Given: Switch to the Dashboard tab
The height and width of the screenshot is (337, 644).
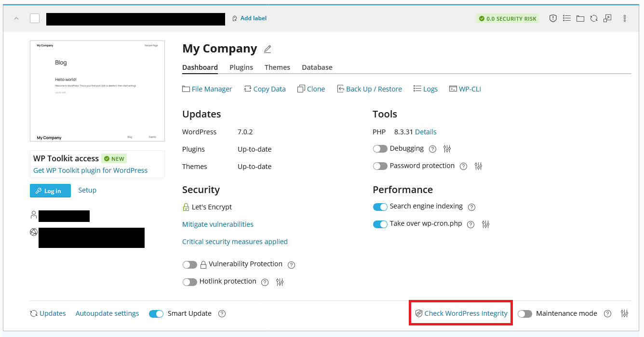Looking at the screenshot, I should [200, 67].
